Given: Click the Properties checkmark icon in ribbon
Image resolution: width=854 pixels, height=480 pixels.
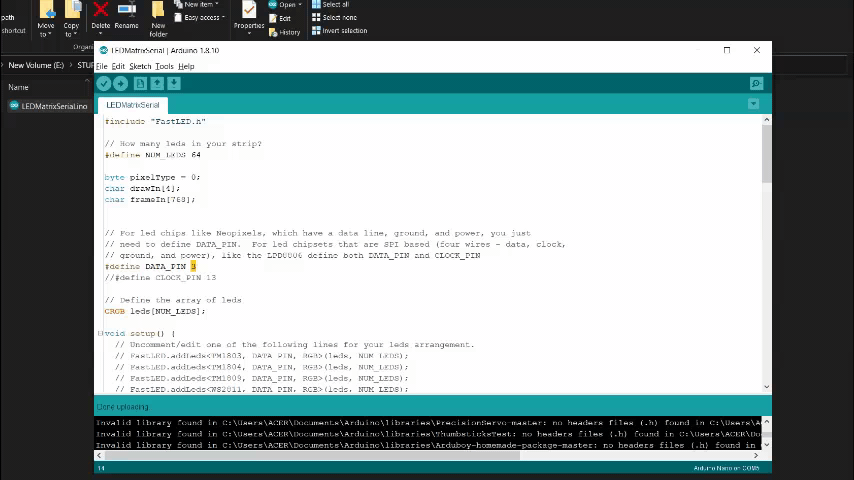Looking at the screenshot, I should (249, 12).
